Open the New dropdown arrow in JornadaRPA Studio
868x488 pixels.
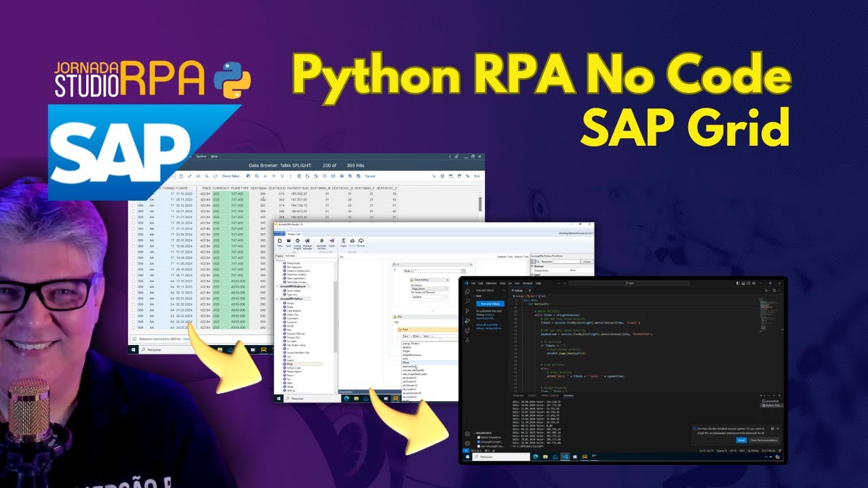click(279, 249)
